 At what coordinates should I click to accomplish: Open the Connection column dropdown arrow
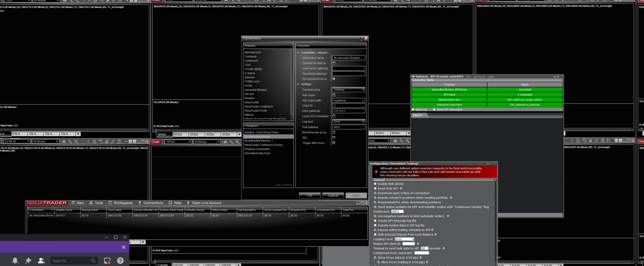pos(52,210)
